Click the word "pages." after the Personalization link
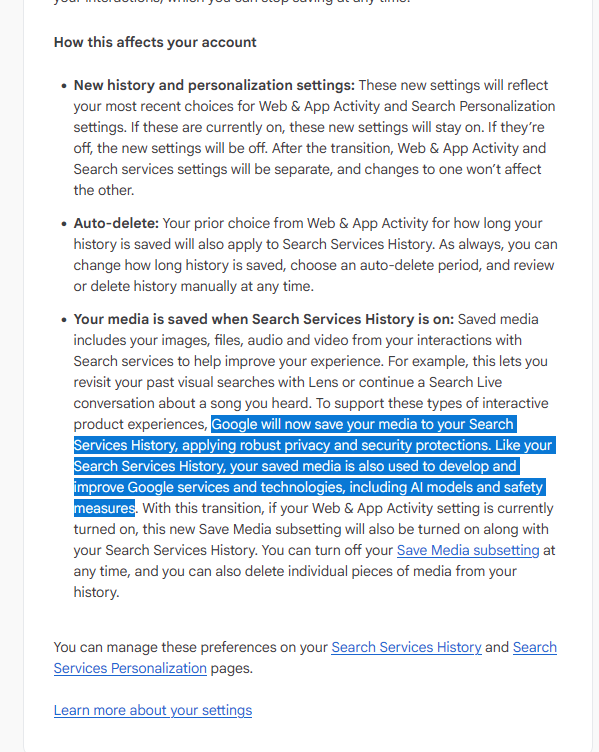 tap(232, 668)
